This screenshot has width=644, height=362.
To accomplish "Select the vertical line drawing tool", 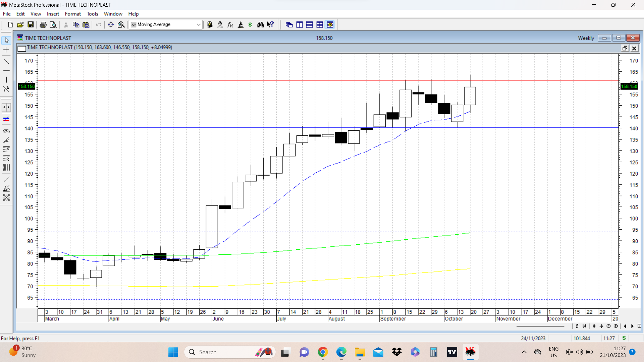I will click(x=6, y=80).
